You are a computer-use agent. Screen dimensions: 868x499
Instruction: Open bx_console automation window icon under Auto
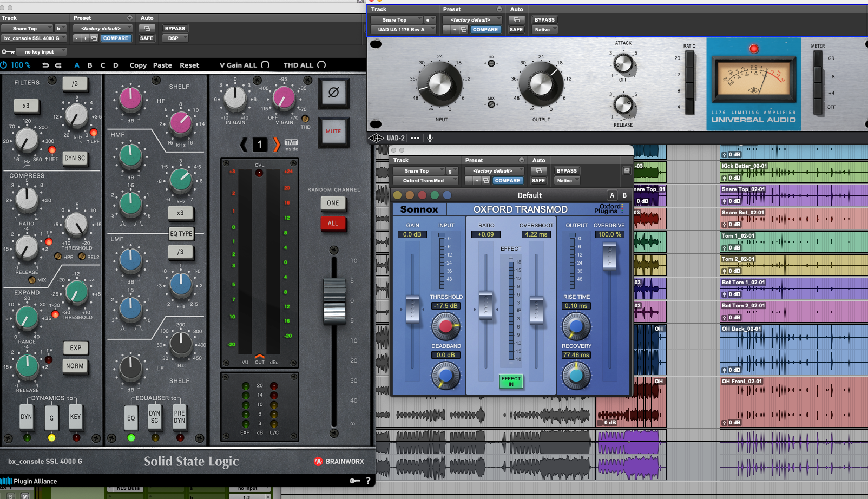coord(147,28)
